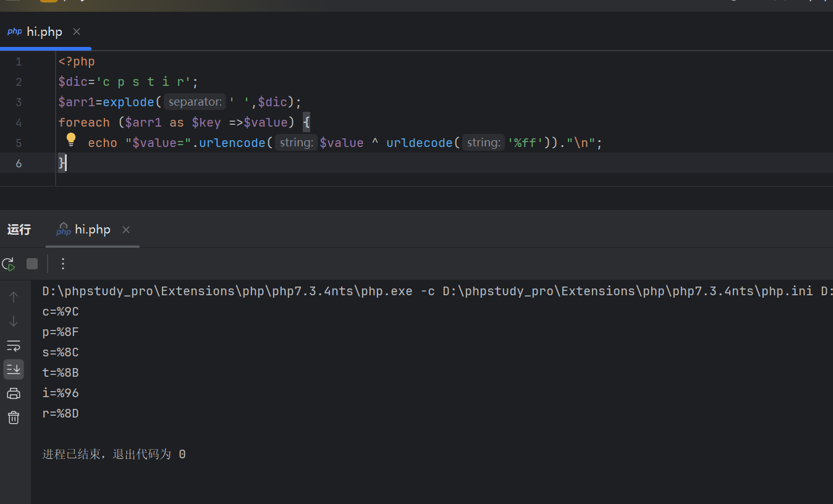Click the closing brace on line 6
This screenshot has height=504, width=833.
pyautogui.click(x=62, y=163)
